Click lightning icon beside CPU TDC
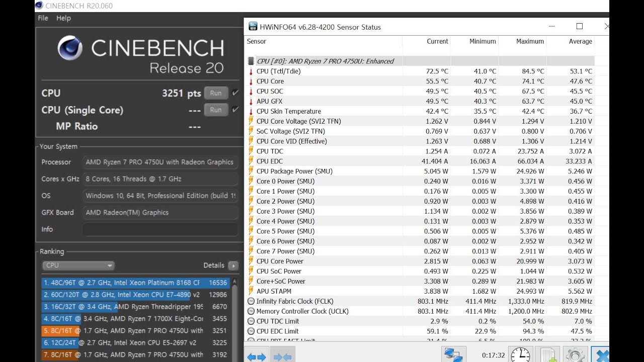Viewport: 644px width, 362px height. pos(251,151)
